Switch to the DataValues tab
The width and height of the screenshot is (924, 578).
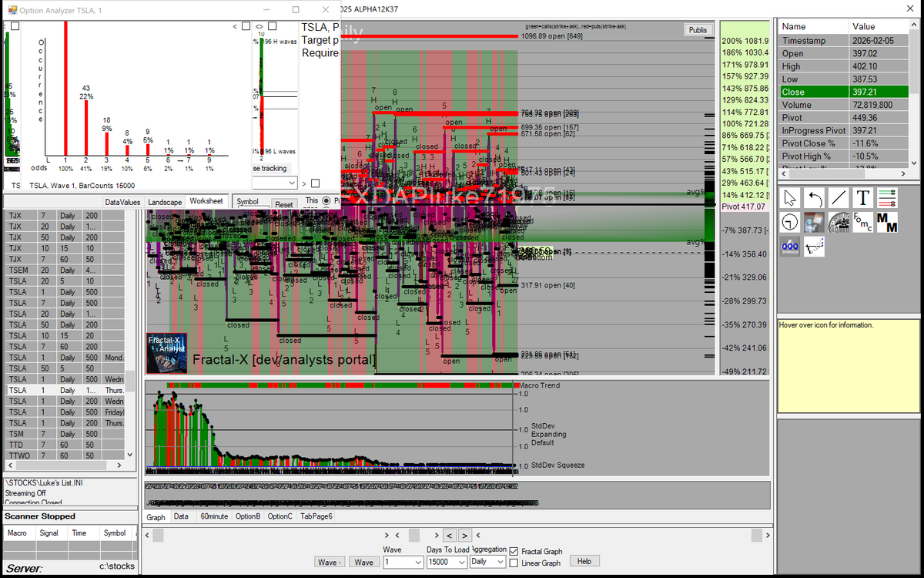point(123,202)
